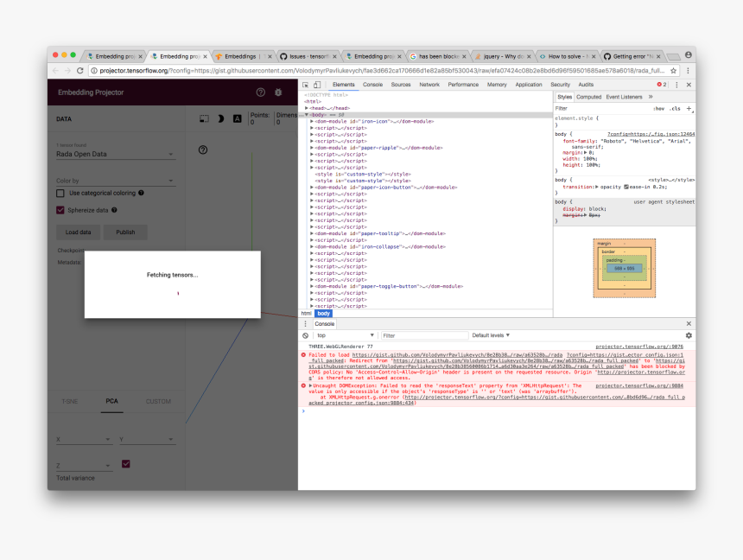Image resolution: width=743 pixels, height=560 pixels.
Task: Click the DevTools error count indicator
Action: click(662, 85)
